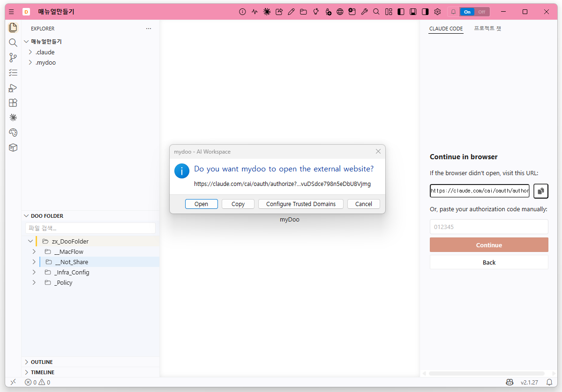Open the globe web icon
Image resolution: width=562 pixels, height=392 pixels.
(x=340, y=12)
